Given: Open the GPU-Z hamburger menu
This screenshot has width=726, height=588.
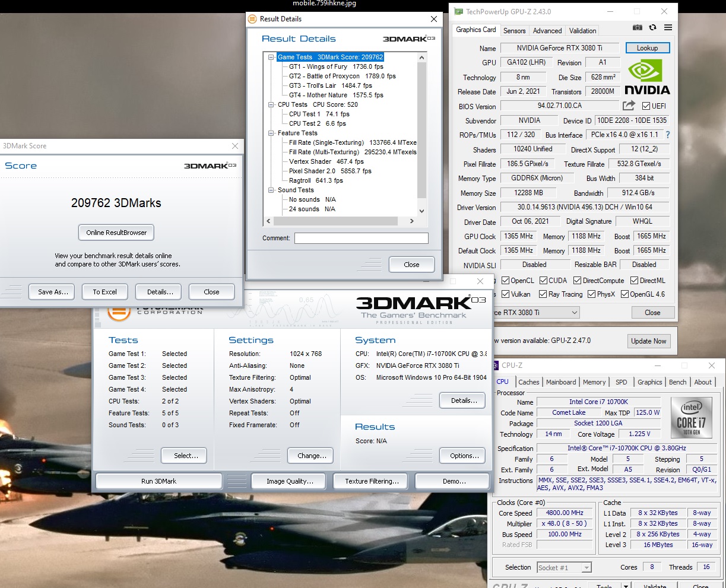Looking at the screenshot, I should coord(668,28).
